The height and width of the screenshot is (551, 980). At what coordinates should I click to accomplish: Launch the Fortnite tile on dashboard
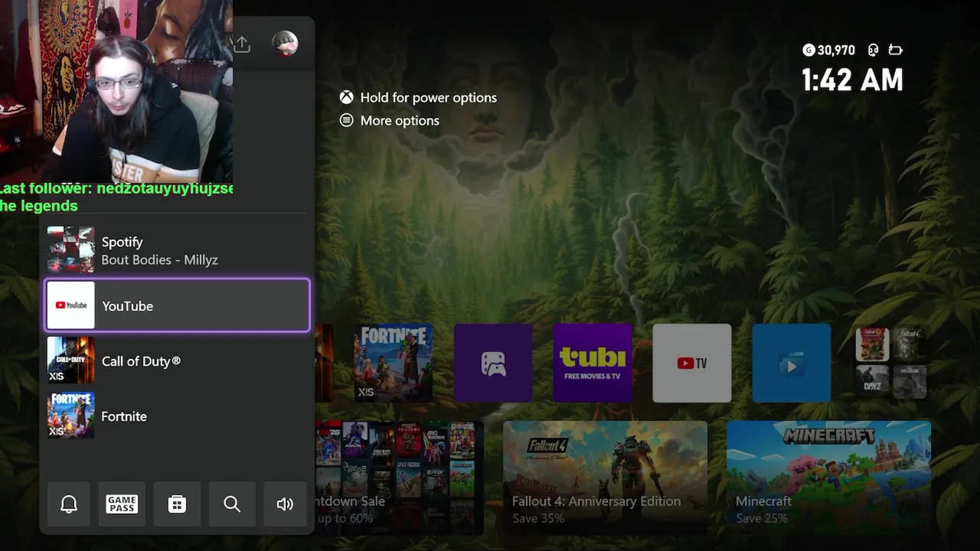[x=394, y=363]
